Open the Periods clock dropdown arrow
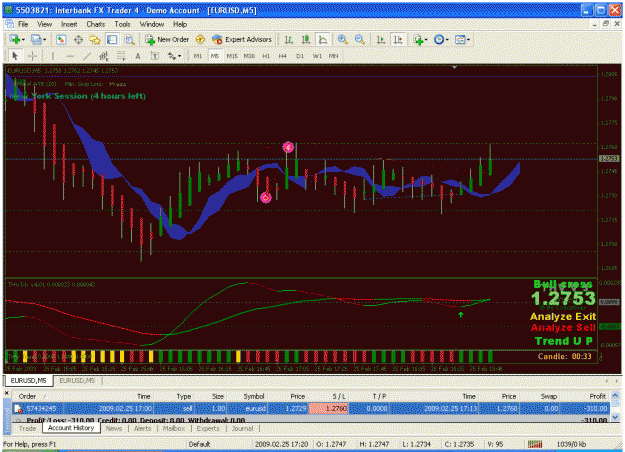The width and height of the screenshot is (625, 452). (447, 40)
